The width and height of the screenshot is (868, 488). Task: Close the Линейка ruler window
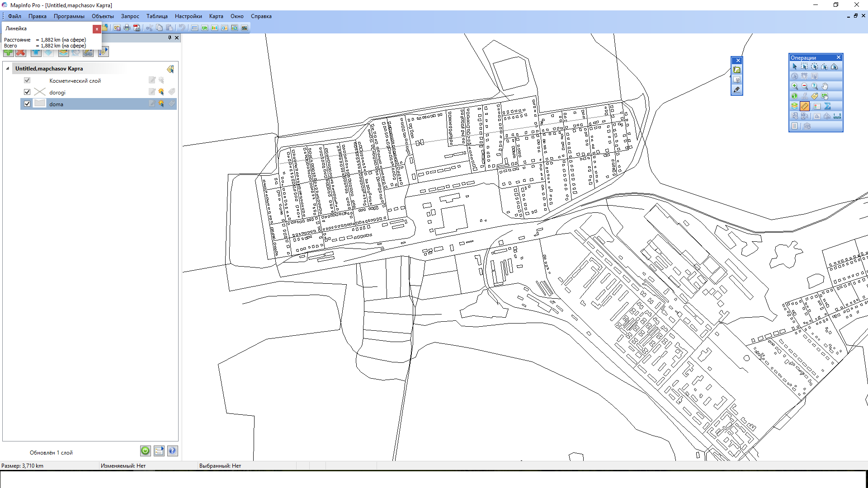click(x=97, y=29)
